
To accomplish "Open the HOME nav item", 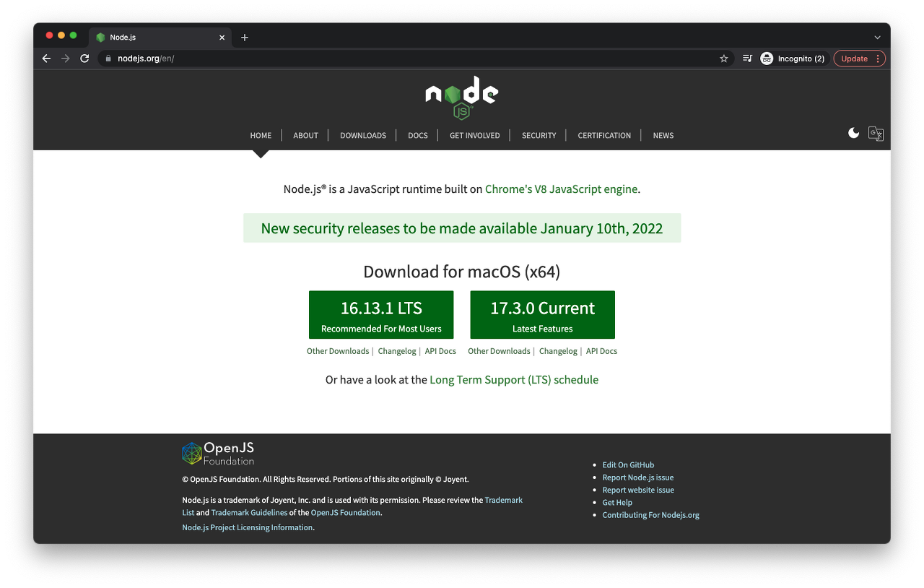I will [x=261, y=136].
